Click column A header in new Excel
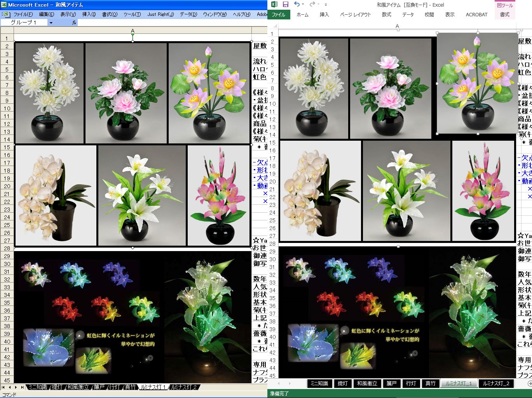The image size is (532, 398). click(x=397, y=26)
